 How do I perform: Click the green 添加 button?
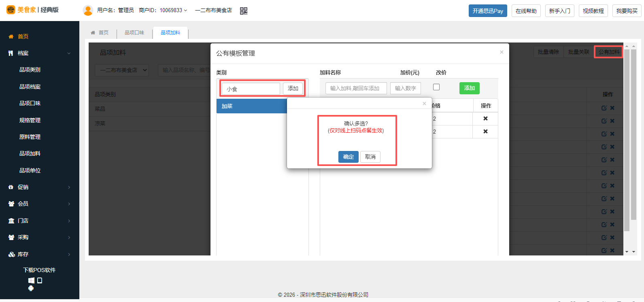point(470,88)
